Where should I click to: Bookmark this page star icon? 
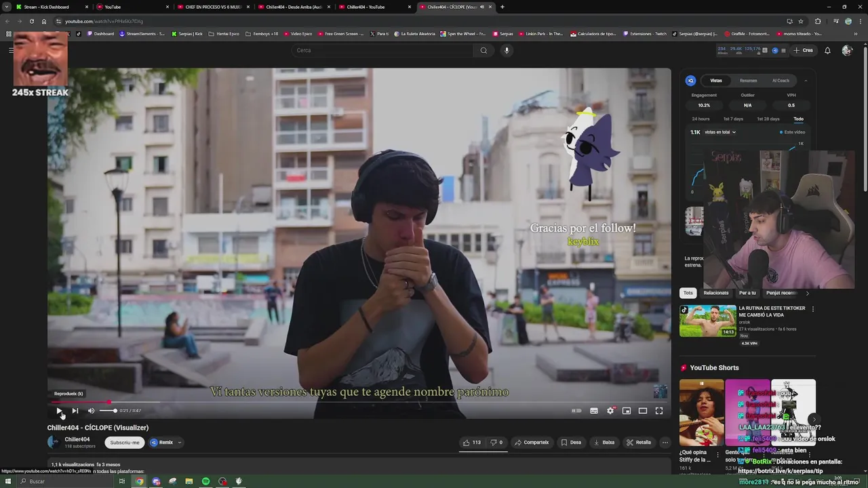click(x=801, y=21)
